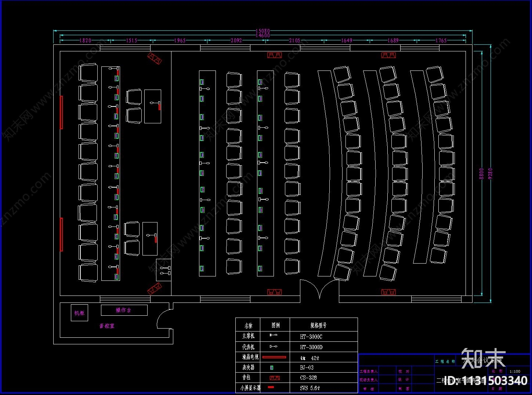The width and height of the screenshot is (532, 395).
Task: Click the 代表机 name cell in legend
Action: (x=248, y=347)
